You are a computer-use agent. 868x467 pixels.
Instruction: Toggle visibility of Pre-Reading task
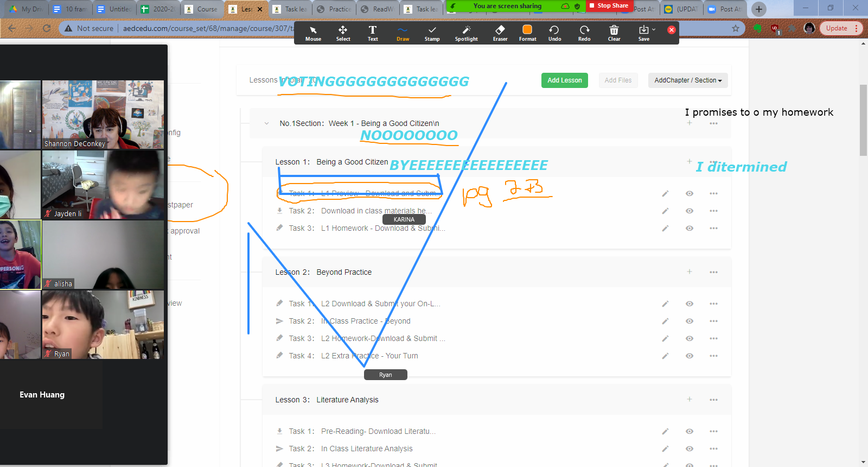[690, 431]
